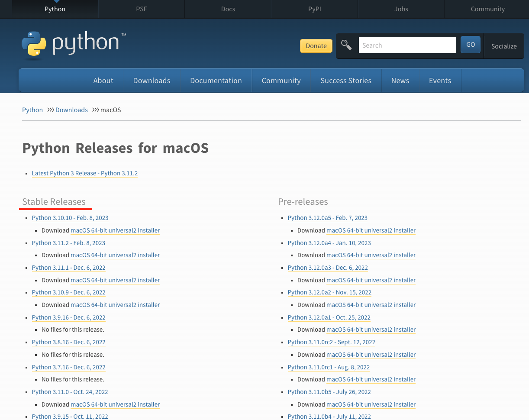
Task: Download macOS installer for Python 3.11.0rc2
Action: pos(371,355)
